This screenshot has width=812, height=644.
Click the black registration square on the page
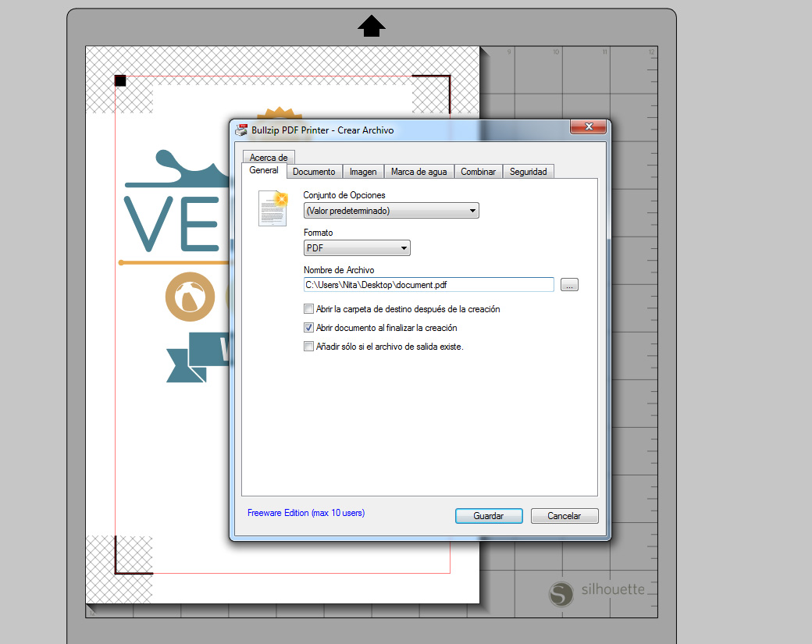click(120, 80)
